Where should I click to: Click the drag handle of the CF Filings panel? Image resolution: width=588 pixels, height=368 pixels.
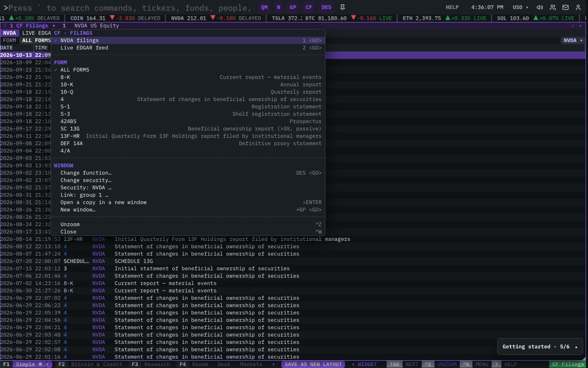pos(5,26)
